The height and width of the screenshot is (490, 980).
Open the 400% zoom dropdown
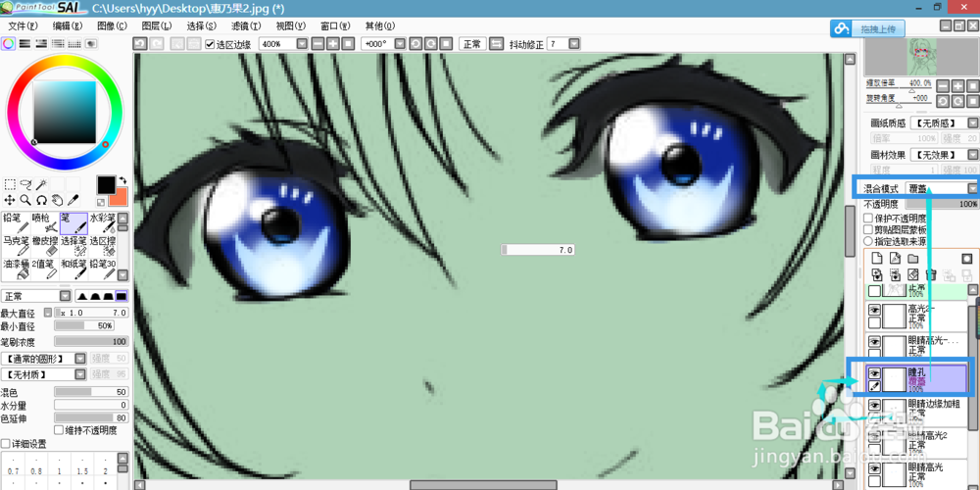(302, 44)
